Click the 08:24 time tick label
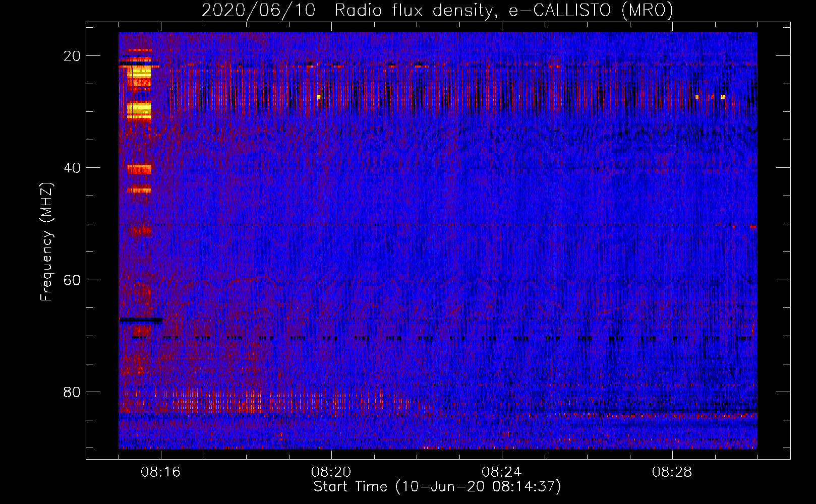This screenshot has width=816, height=504. point(502,472)
